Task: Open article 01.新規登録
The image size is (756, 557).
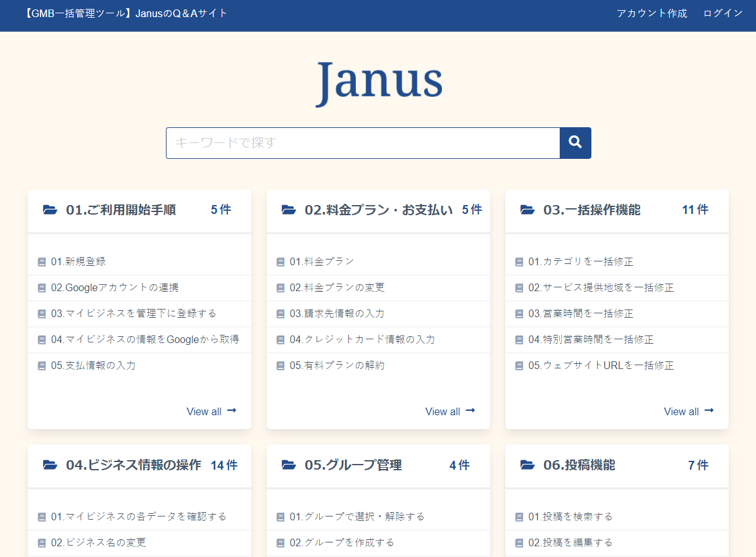Action: coord(79,261)
